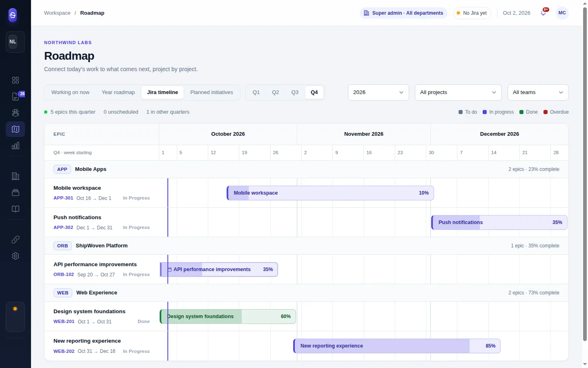
Task: Click the New reporting experience timeline bar
Action: (x=397, y=346)
